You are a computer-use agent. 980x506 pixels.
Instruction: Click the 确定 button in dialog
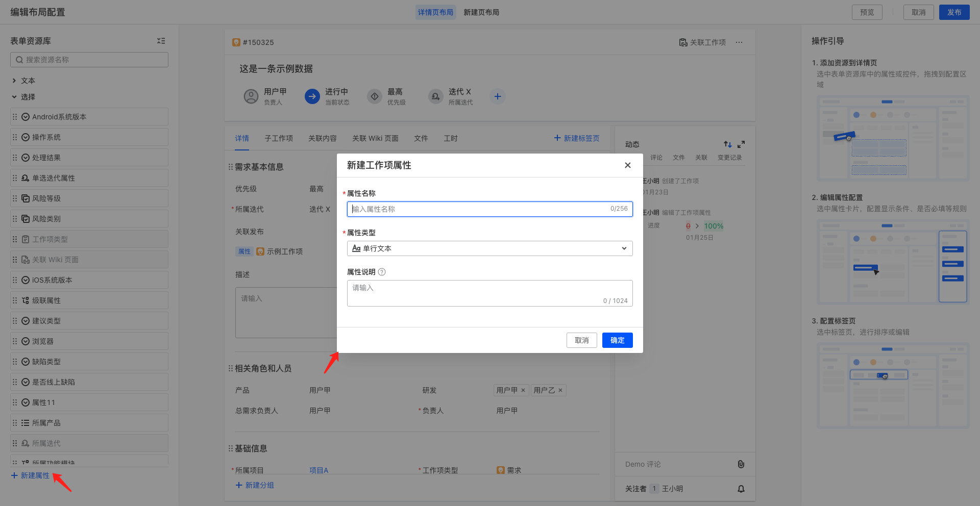coord(618,340)
